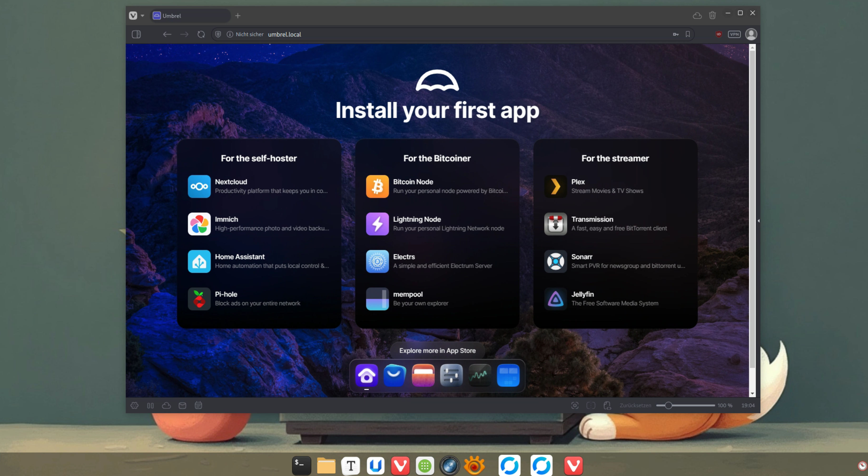Click Explore more in App Store
The image size is (868, 476).
(437, 351)
